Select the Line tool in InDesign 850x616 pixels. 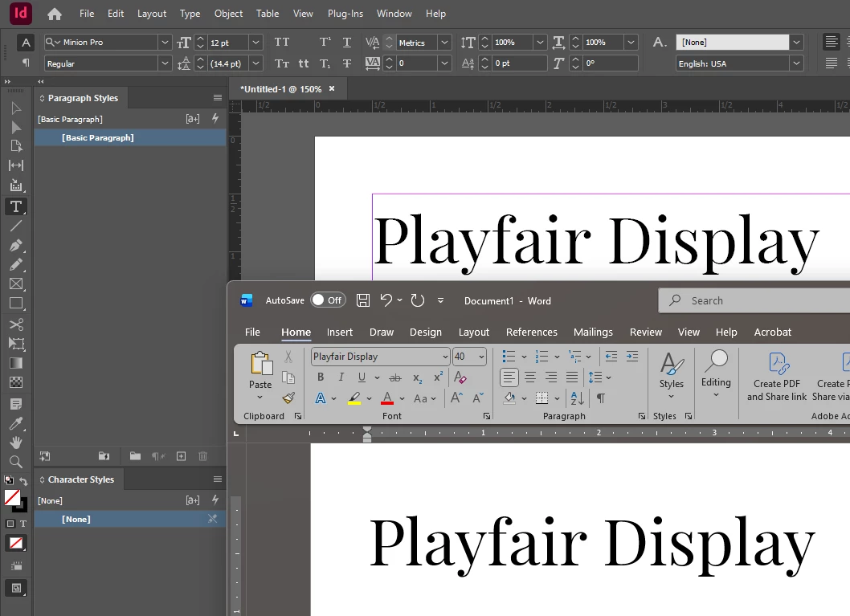coord(16,226)
